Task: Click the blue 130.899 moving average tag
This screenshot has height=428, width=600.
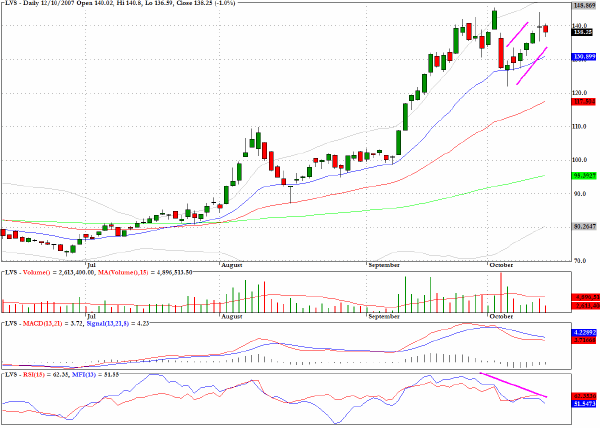Action: (x=584, y=57)
